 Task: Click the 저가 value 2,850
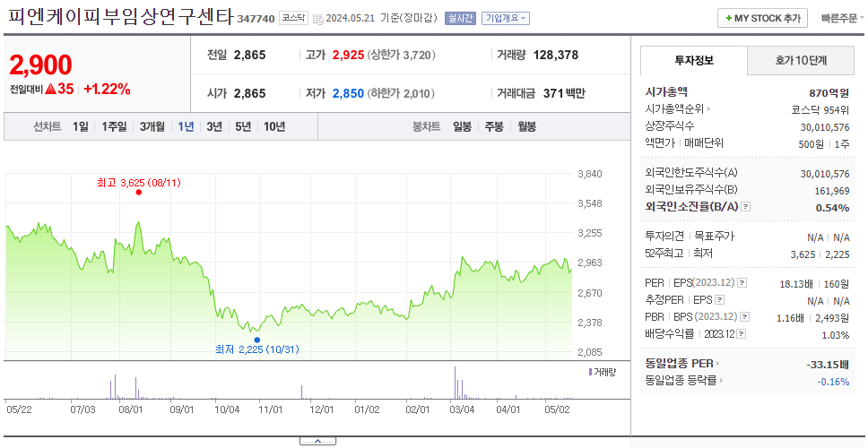pyautogui.click(x=348, y=93)
